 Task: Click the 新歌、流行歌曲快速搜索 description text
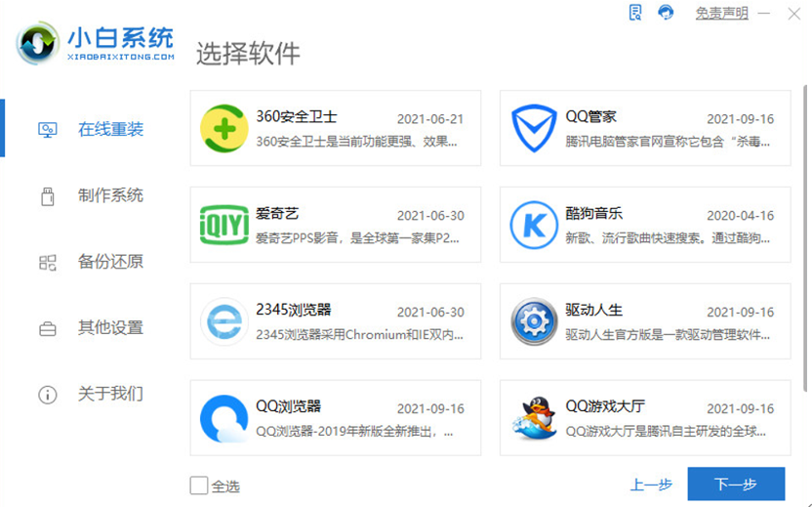pos(668,238)
